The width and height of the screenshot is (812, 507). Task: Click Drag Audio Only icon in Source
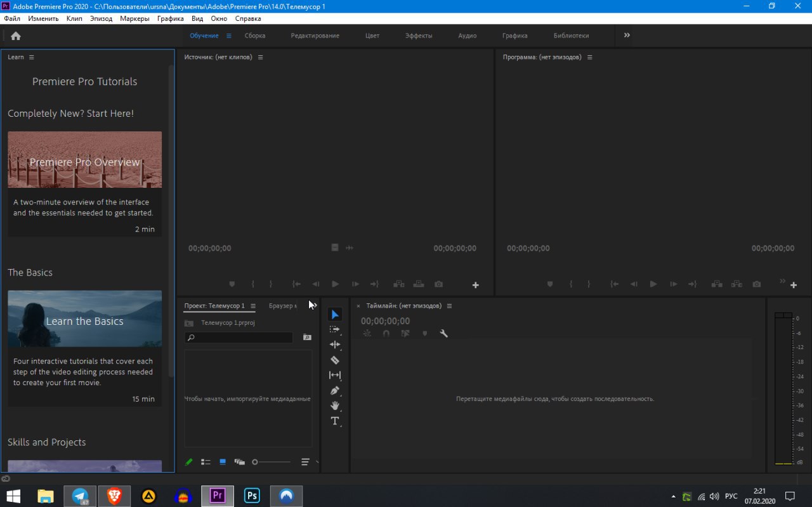350,247
